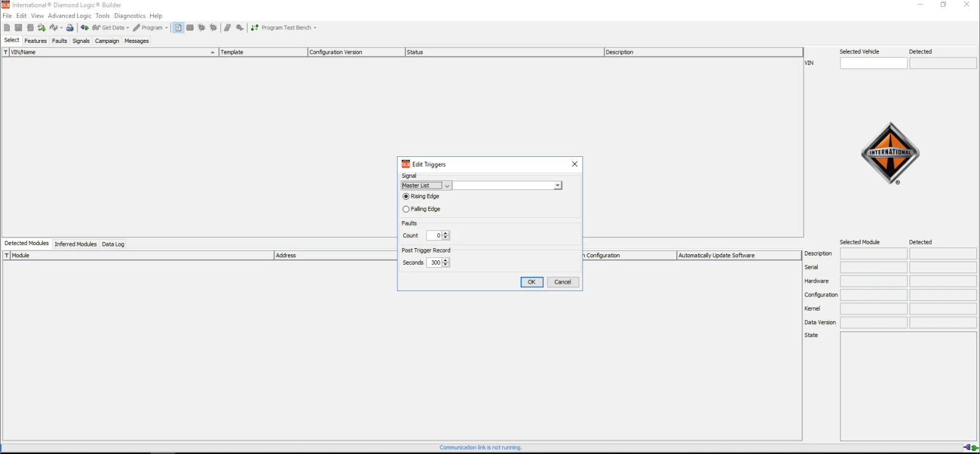The image size is (980, 454).
Task: Decrease the Post Trigger Seconds value
Action: coord(446,265)
